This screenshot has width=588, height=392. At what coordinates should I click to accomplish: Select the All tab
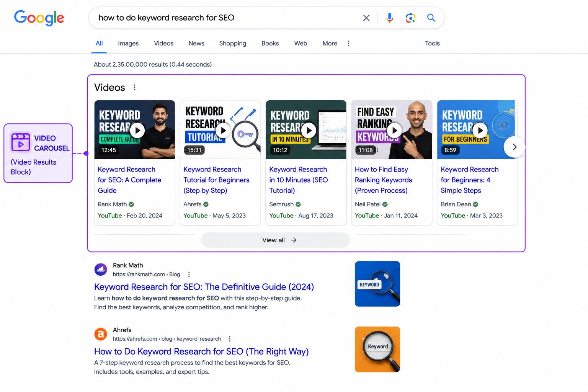click(99, 43)
